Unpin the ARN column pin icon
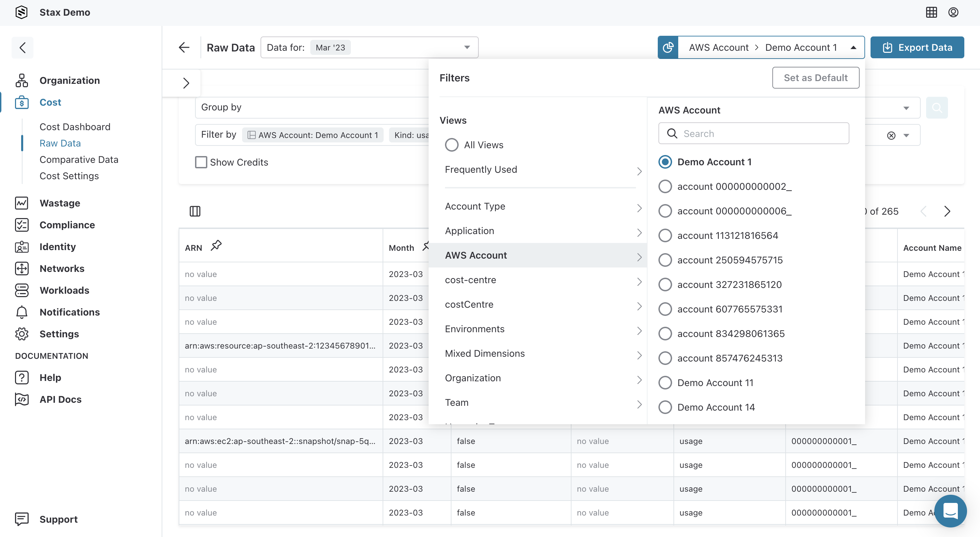Viewport: 980px width, 537px height. (216, 246)
